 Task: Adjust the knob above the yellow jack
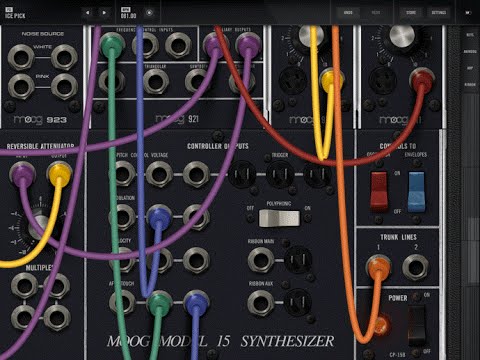pyautogui.click(x=311, y=36)
